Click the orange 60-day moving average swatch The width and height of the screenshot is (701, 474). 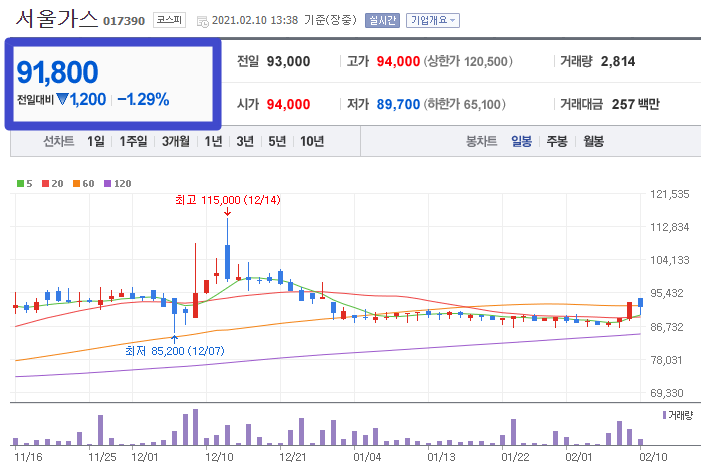click(76, 183)
